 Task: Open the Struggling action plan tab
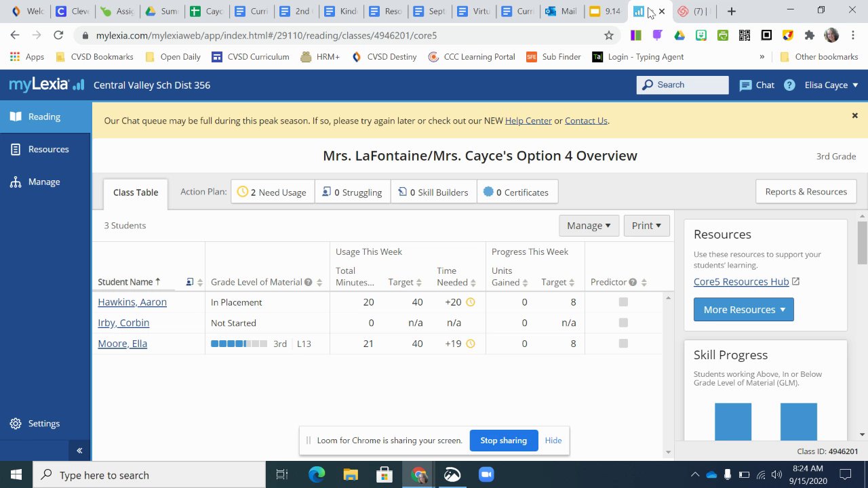pyautogui.click(x=353, y=192)
